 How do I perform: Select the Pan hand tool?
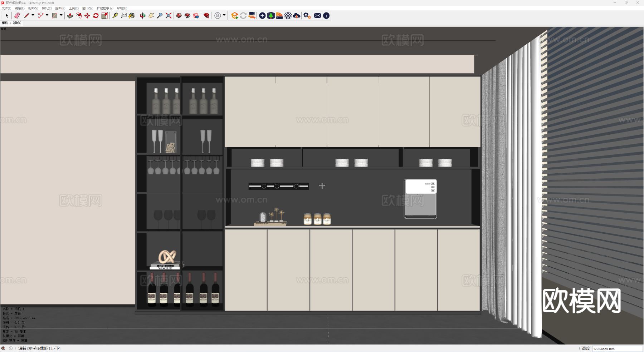(151, 15)
